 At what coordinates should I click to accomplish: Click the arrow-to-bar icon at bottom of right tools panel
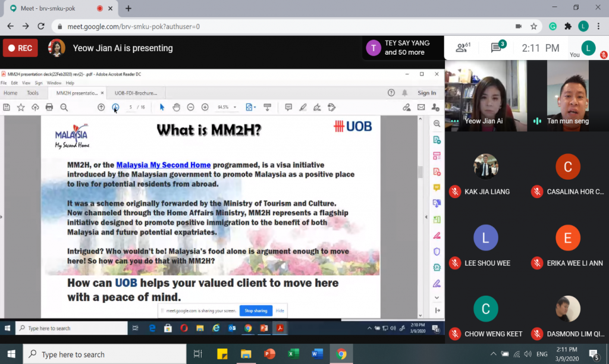[x=437, y=310]
